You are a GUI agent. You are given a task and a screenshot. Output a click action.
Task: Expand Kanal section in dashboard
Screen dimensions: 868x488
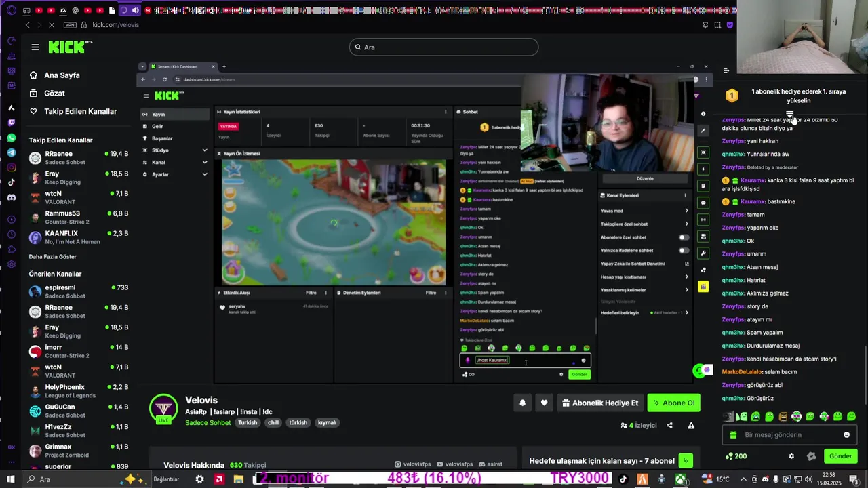(x=174, y=163)
